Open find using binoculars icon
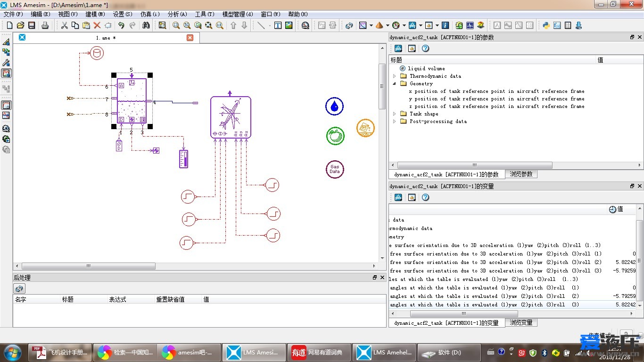The image size is (644, 362). [146, 25]
